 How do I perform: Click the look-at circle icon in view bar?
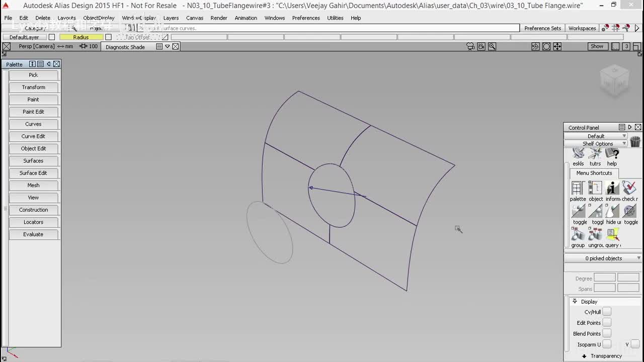click(x=546, y=46)
